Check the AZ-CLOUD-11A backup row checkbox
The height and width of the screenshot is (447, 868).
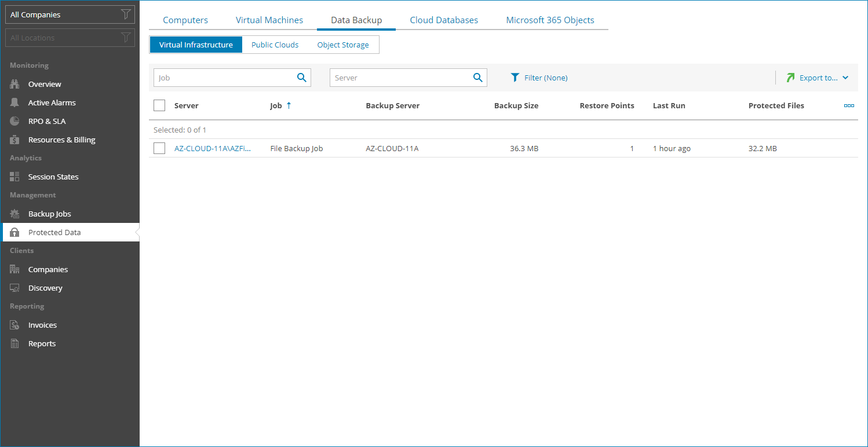pyautogui.click(x=159, y=148)
